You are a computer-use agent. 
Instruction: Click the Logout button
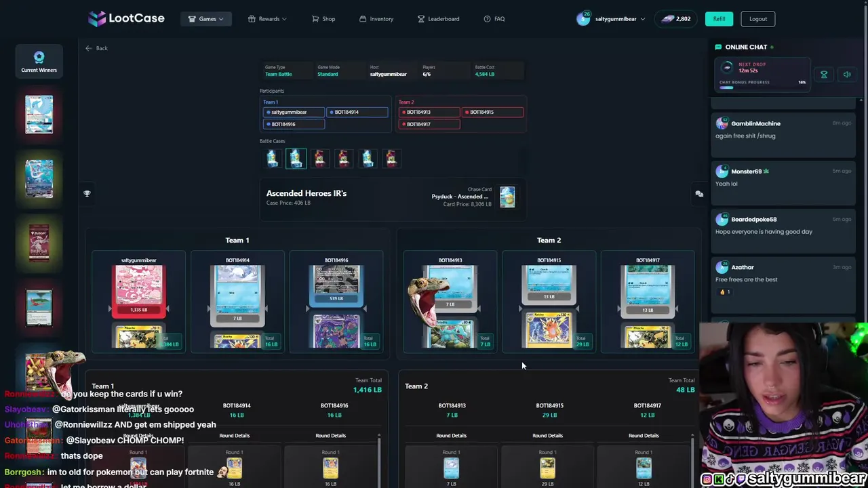click(x=758, y=19)
